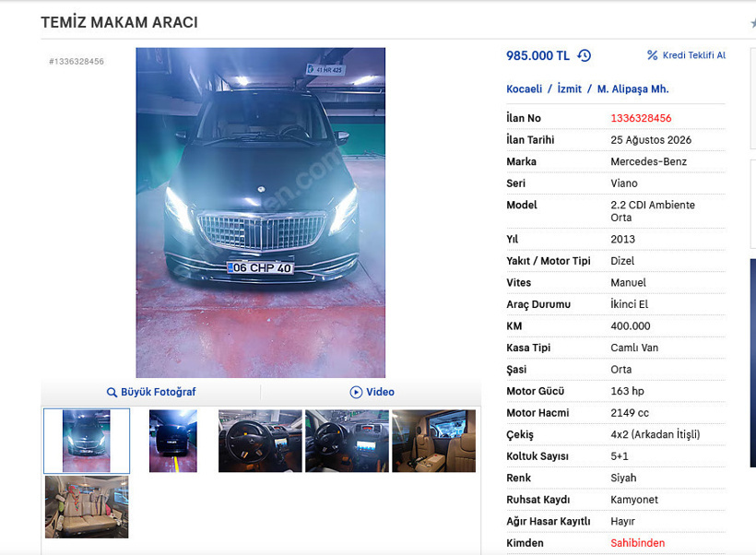The height and width of the screenshot is (555, 756).
Task: Click the 163 hp engine power value
Action: click(627, 391)
